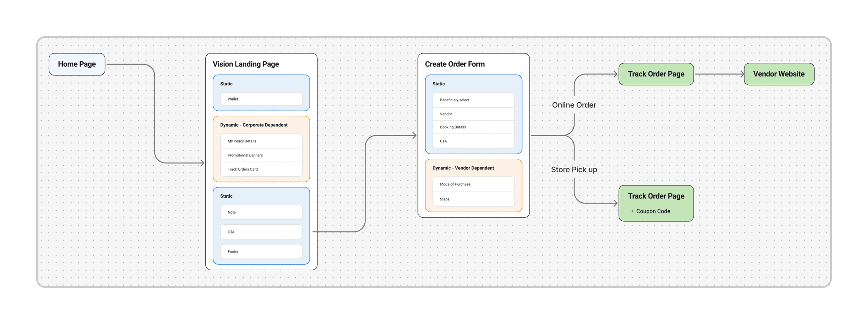Select the Online Order label
The image size is (868, 324).
tap(574, 105)
